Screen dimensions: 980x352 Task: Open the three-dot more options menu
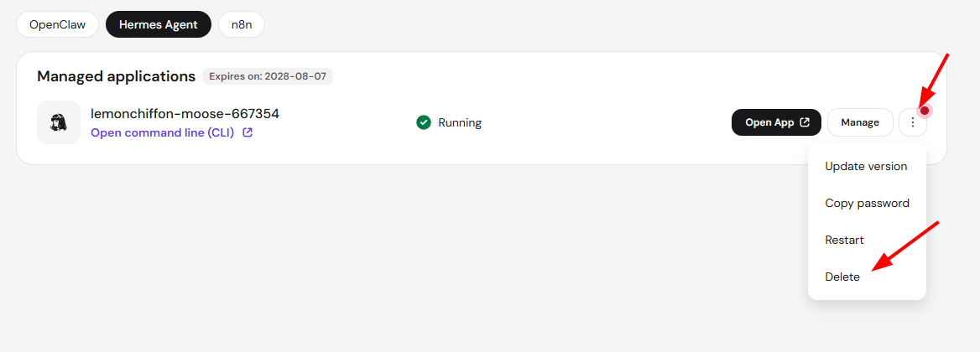coord(913,122)
